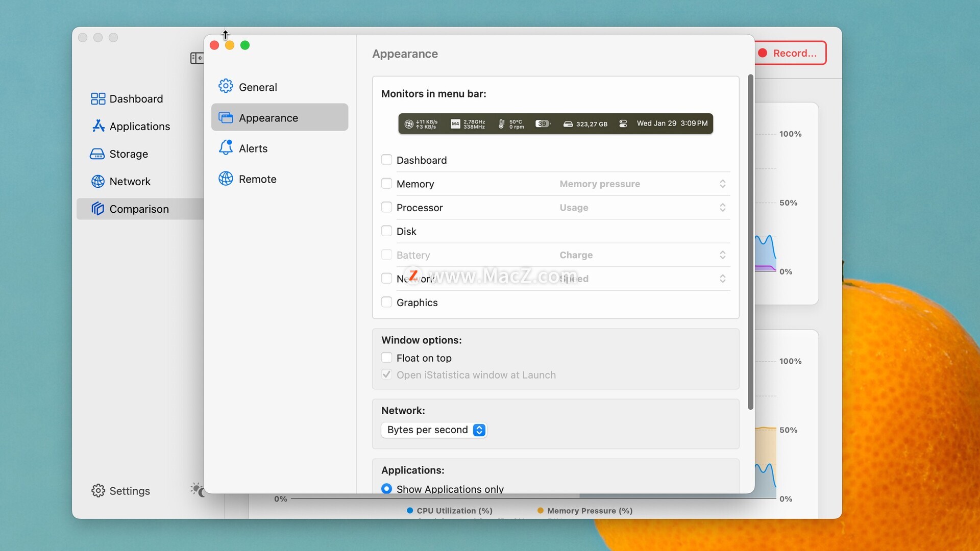Click the Appearance window icon in sidebar
Viewport: 980px width, 551px height.
coord(226,117)
